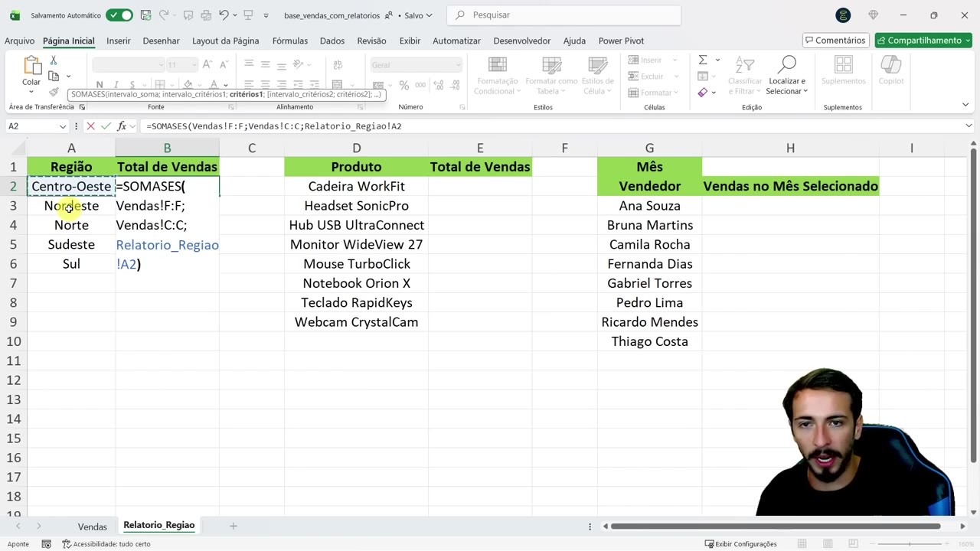Open the Customize Quick Access Toolbar dropdown
This screenshot has height=551, width=980.
[266, 15]
